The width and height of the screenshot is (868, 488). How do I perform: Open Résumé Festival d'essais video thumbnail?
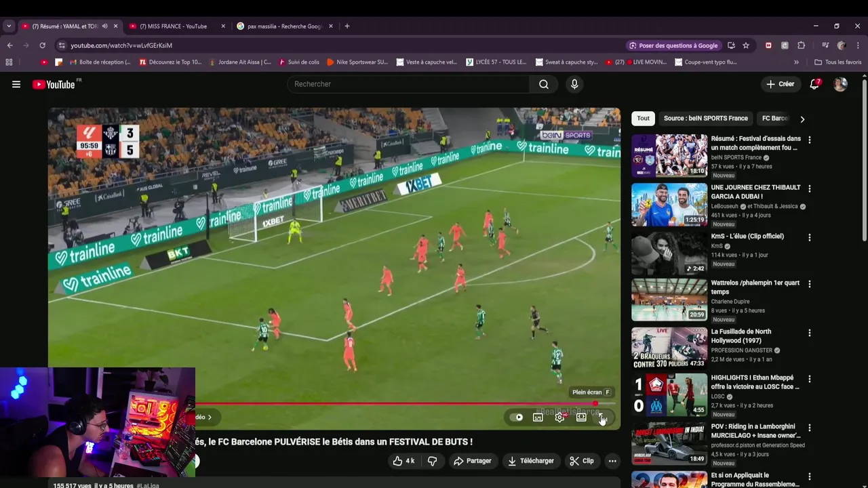[669, 155]
